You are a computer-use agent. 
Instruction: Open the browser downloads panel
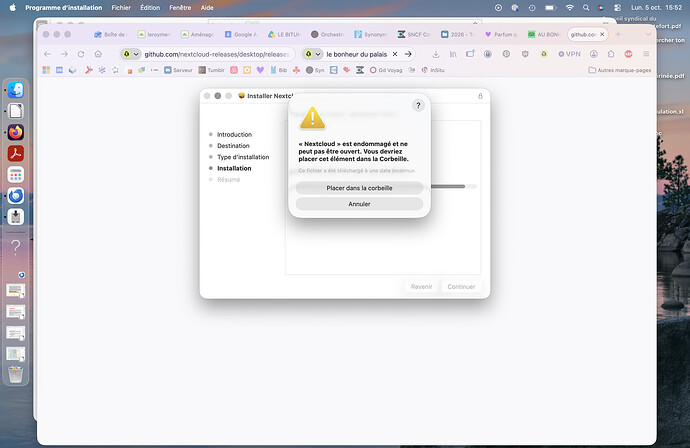[436, 54]
